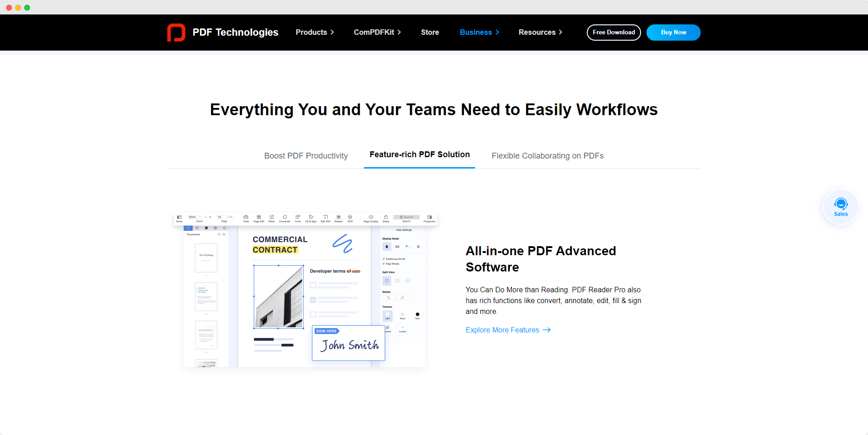Click the Buy Now button
This screenshot has width=868, height=435.
(x=673, y=33)
